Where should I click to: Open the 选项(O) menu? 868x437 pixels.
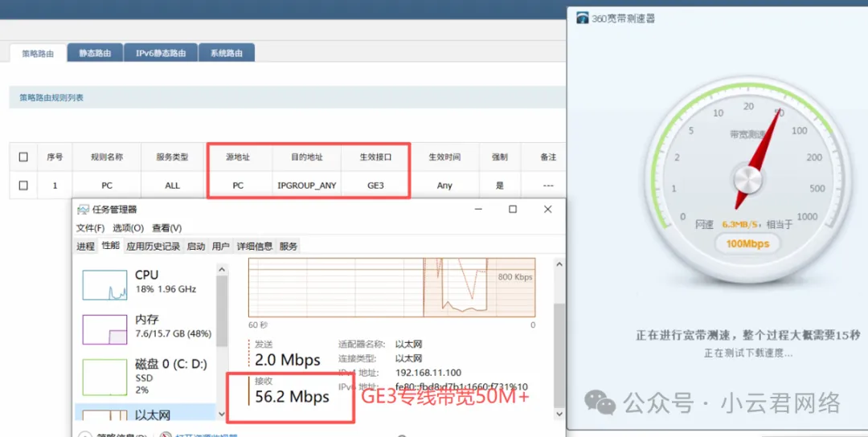[128, 228]
